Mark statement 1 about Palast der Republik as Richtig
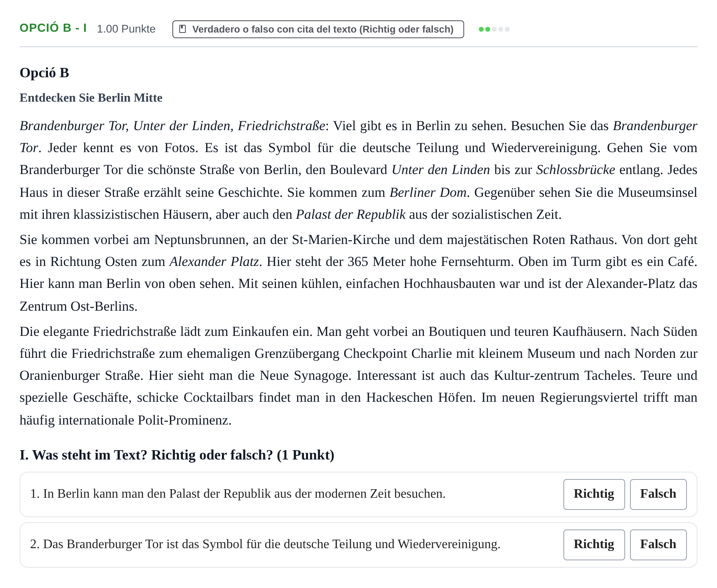Viewport: 717px width, 588px height. pos(594,494)
